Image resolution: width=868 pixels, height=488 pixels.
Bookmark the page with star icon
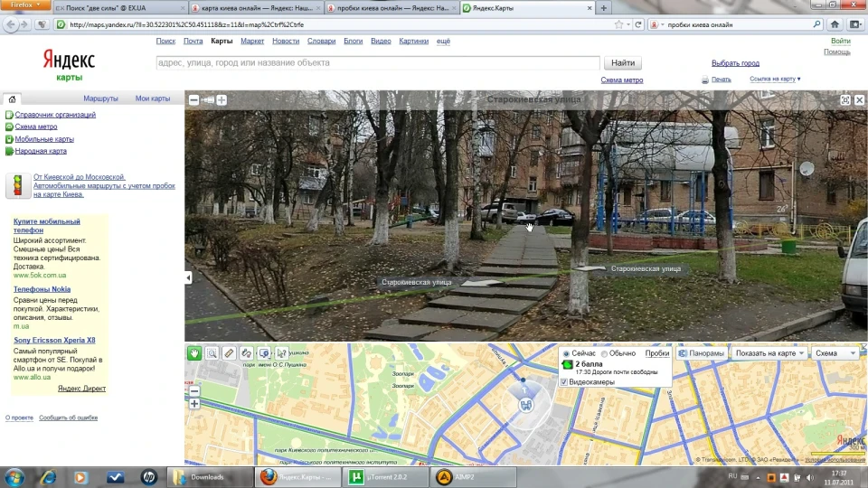point(618,24)
